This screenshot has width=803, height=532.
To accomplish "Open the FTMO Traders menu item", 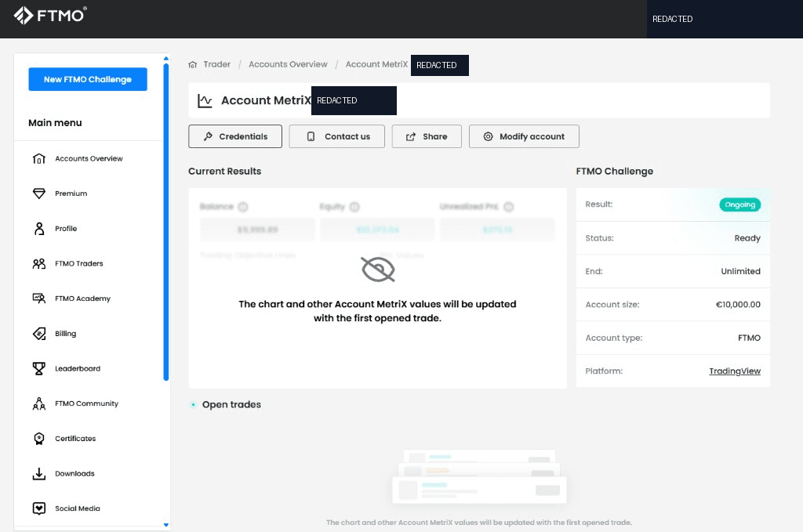I will [79, 263].
